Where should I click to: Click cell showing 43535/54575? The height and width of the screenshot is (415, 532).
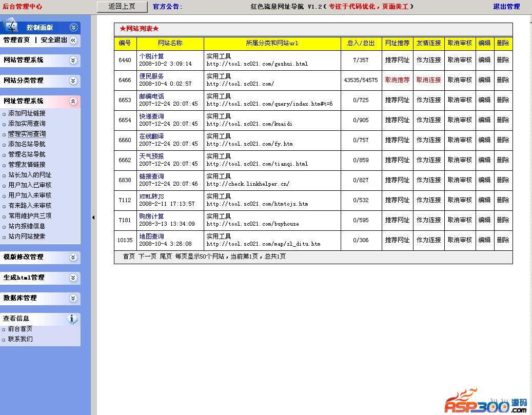pos(361,80)
